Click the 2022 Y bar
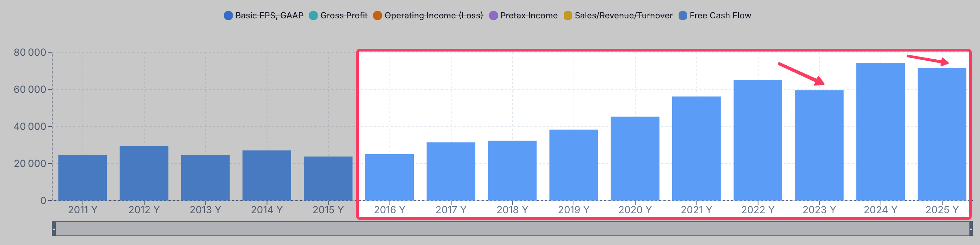 click(758, 140)
